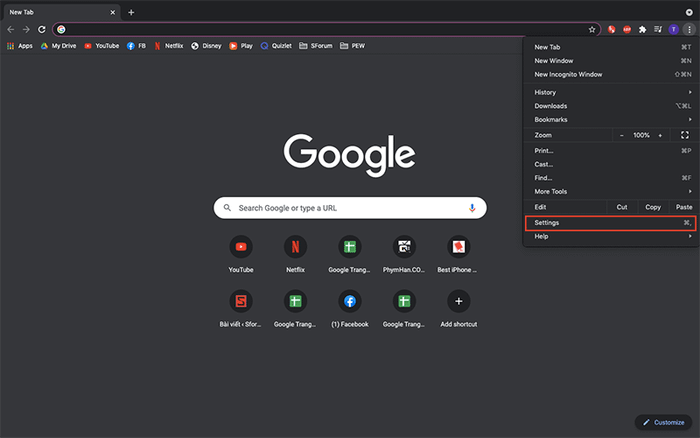The height and width of the screenshot is (438, 700).
Task: Go back with the back arrow
Action: tap(11, 29)
